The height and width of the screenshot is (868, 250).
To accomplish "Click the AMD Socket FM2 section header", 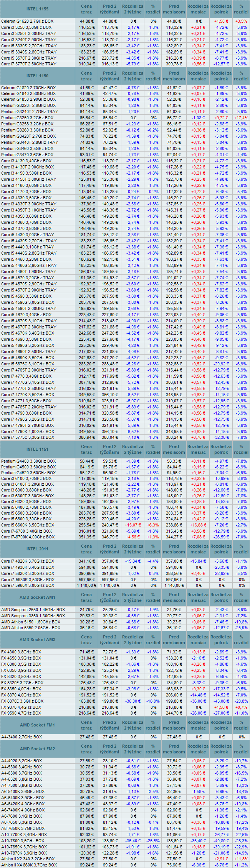I will coord(38,749).
